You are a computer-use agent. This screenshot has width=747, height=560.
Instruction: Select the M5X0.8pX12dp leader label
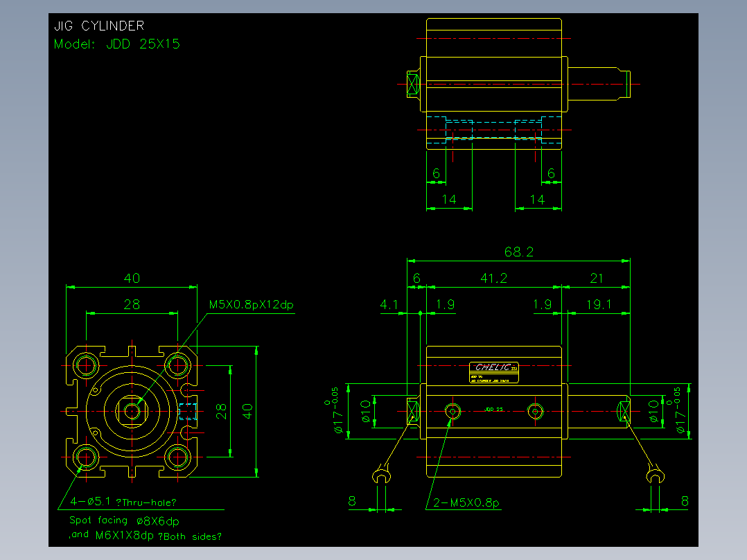[252, 304]
